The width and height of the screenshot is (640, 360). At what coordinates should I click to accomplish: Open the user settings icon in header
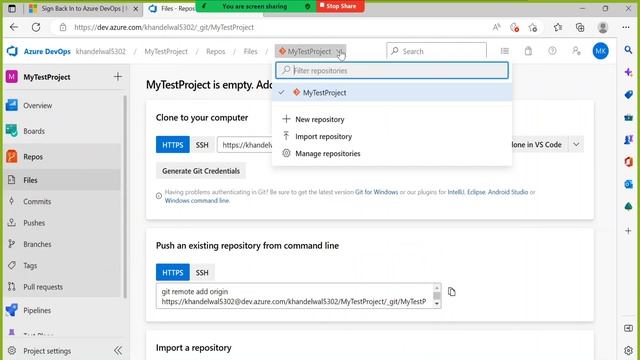[576, 51]
